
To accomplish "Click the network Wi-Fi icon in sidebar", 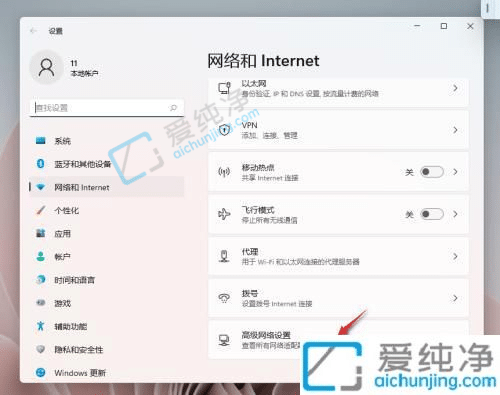I will 41,187.
